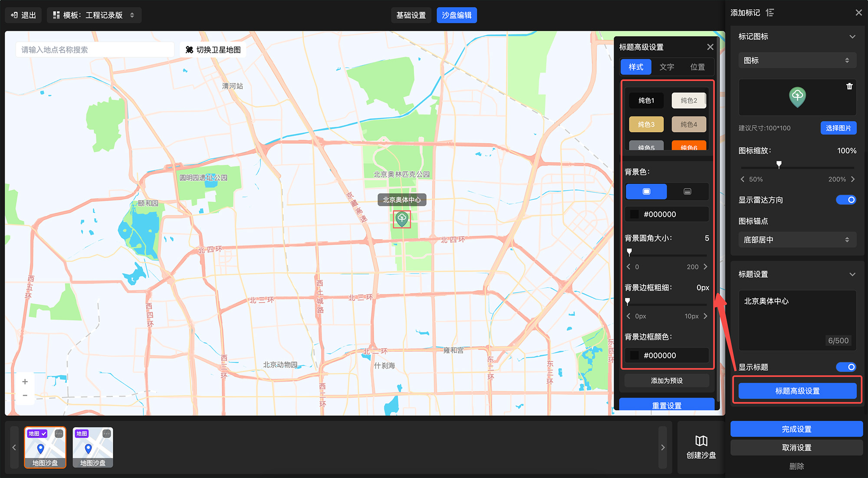Click the trash icon on marker image

pyautogui.click(x=849, y=86)
